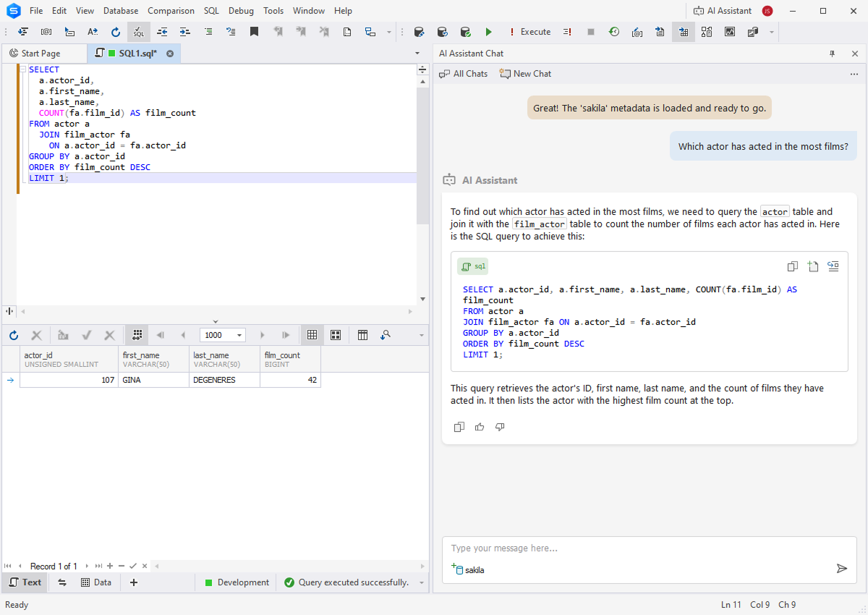
Task: Click the green Execute play arrow icon
Action: (489, 32)
